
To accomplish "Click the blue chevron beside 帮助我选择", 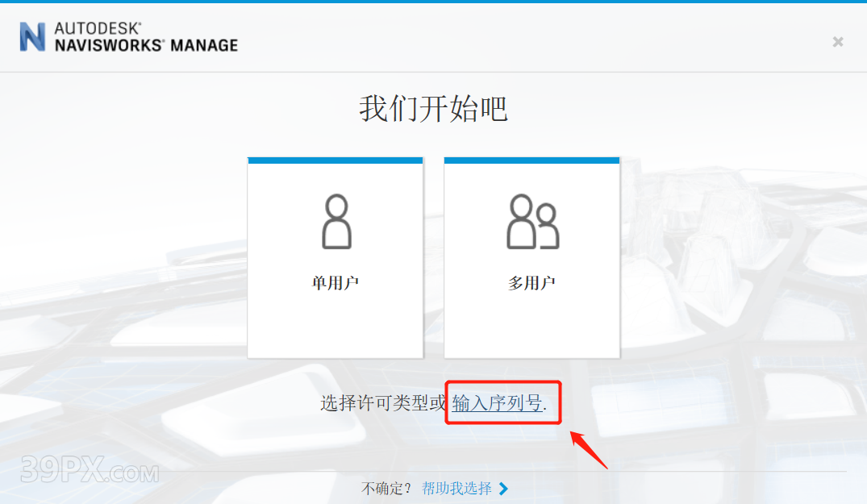I will pyautogui.click(x=503, y=489).
